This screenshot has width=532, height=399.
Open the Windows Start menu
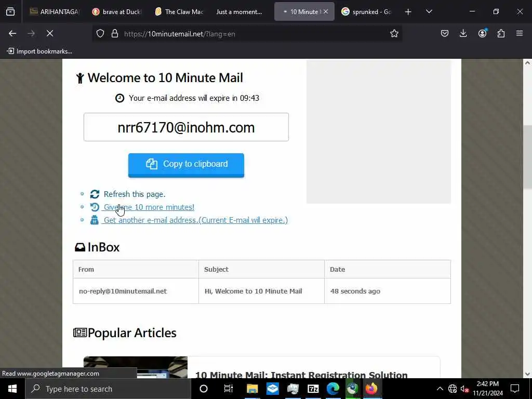12,389
